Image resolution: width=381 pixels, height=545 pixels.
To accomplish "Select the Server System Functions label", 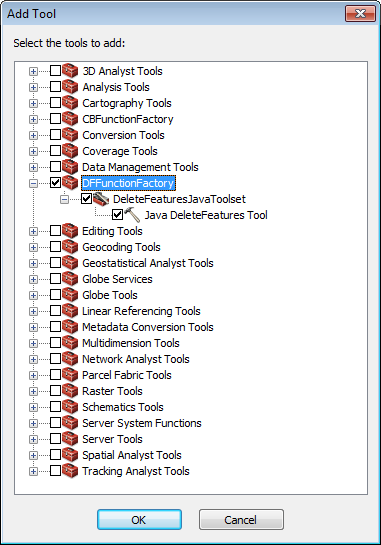I will (142, 423).
